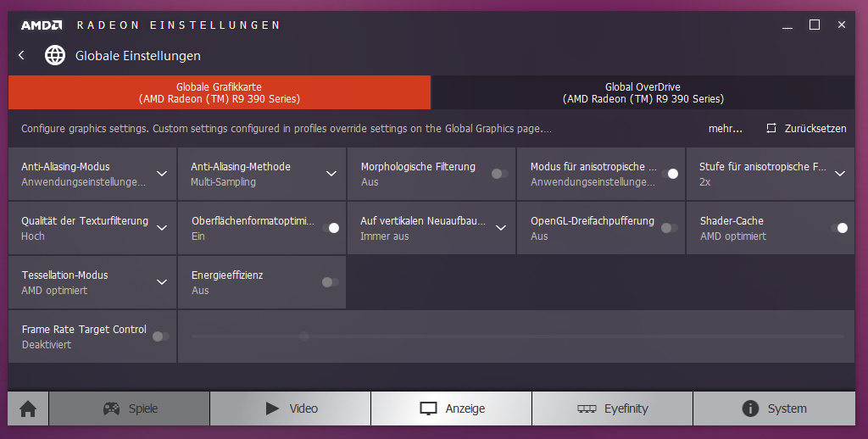Open Stufe für anisotropische Filterung dropdown
868x439 pixels.
[x=840, y=174]
